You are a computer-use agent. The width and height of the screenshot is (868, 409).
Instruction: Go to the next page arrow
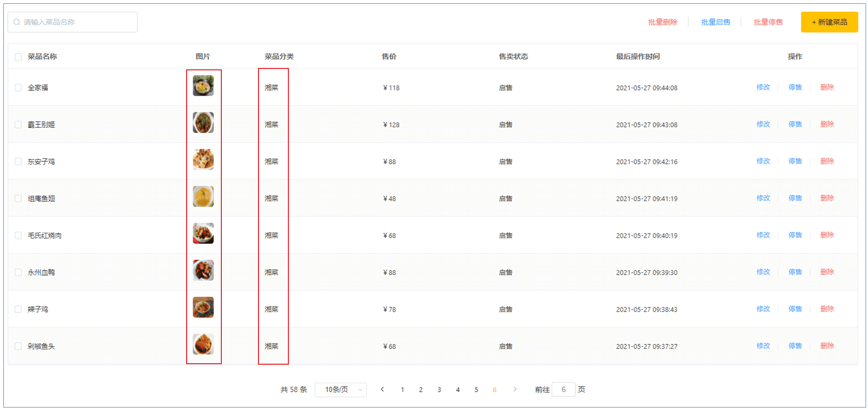pos(515,389)
